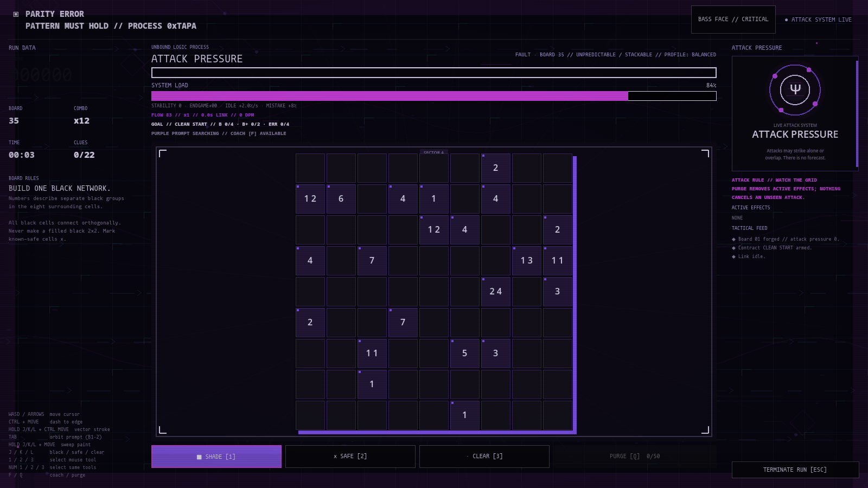Viewport: 868px width, 488px height.
Task: Click the grid cell showing clue 13
Action: coord(527,261)
